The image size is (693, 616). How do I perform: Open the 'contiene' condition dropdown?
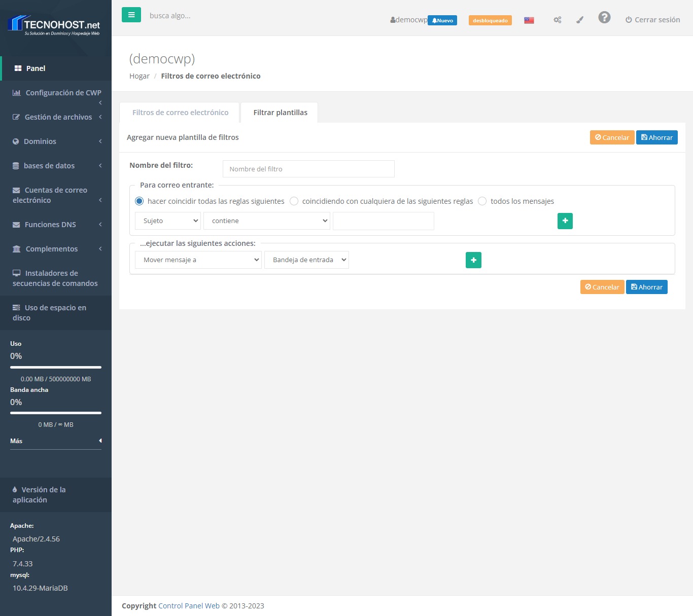(267, 221)
